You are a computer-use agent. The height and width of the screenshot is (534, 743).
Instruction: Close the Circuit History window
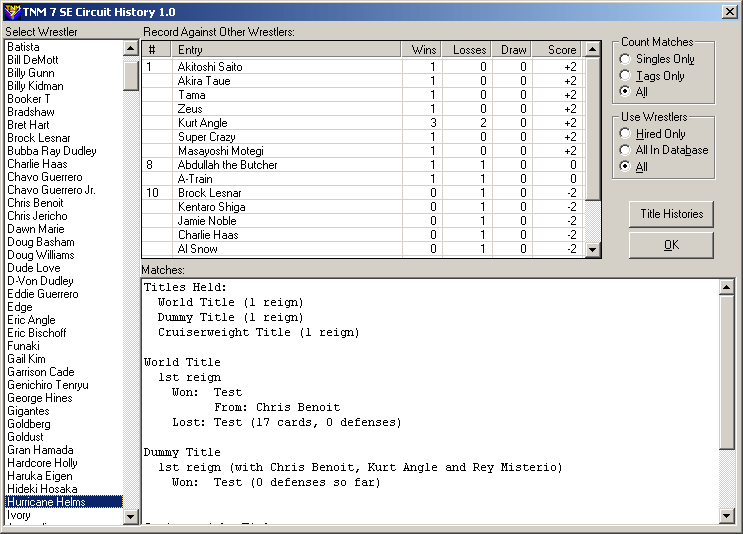click(x=729, y=11)
